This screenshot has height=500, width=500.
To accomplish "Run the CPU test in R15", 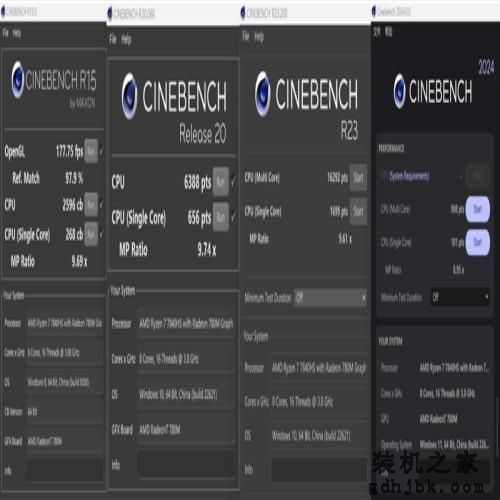I will pyautogui.click(x=91, y=204).
